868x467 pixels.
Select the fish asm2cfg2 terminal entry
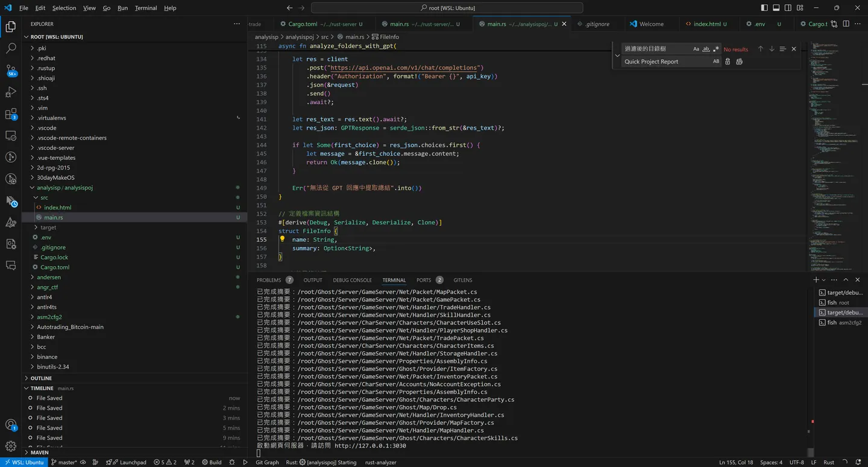(840, 323)
